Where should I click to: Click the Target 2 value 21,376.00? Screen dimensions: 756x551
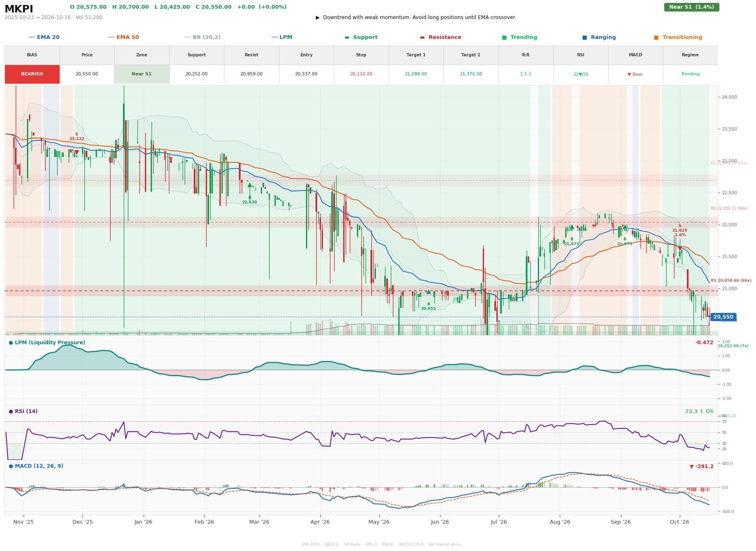(471, 74)
